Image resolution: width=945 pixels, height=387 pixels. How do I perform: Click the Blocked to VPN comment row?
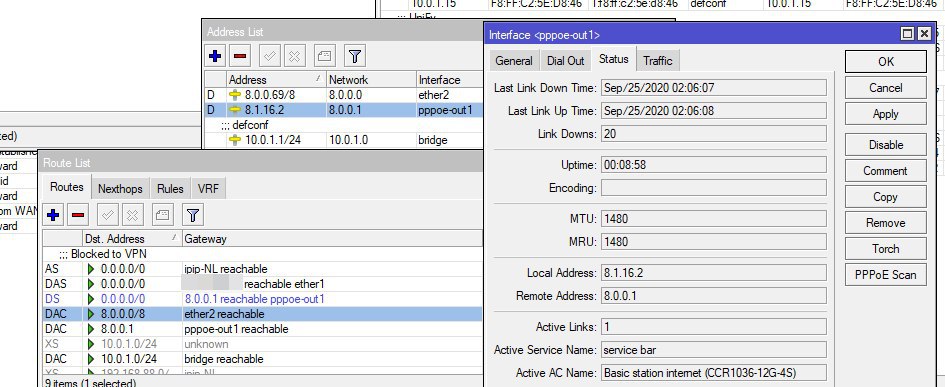coord(263,254)
